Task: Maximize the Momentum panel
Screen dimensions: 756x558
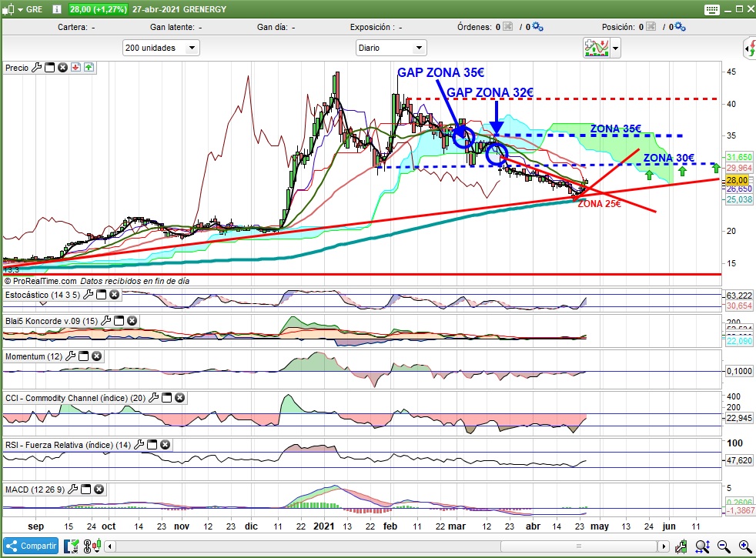Action: point(83,356)
